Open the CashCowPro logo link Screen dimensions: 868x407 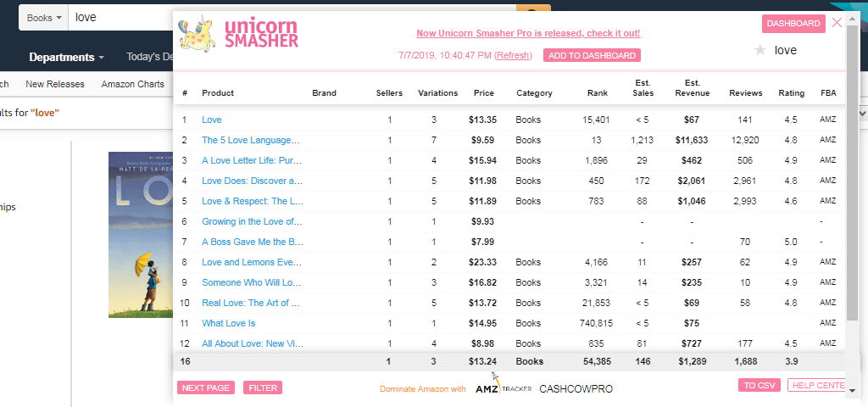[576, 388]
